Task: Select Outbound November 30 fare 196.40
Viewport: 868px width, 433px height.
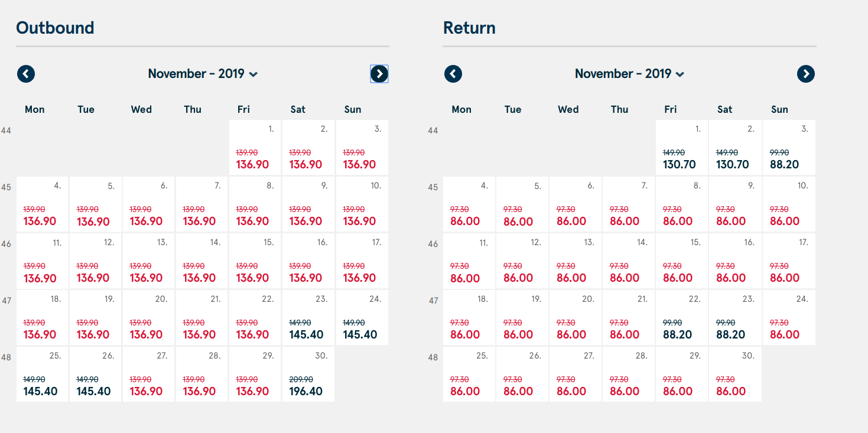Action: [x=308, y=375]
